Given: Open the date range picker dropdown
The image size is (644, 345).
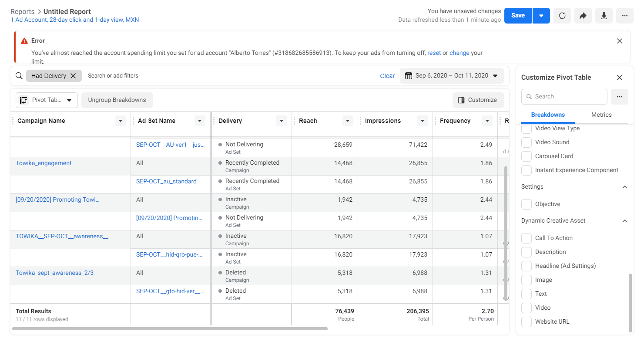Looking at the screenshot, I should 452,76.
